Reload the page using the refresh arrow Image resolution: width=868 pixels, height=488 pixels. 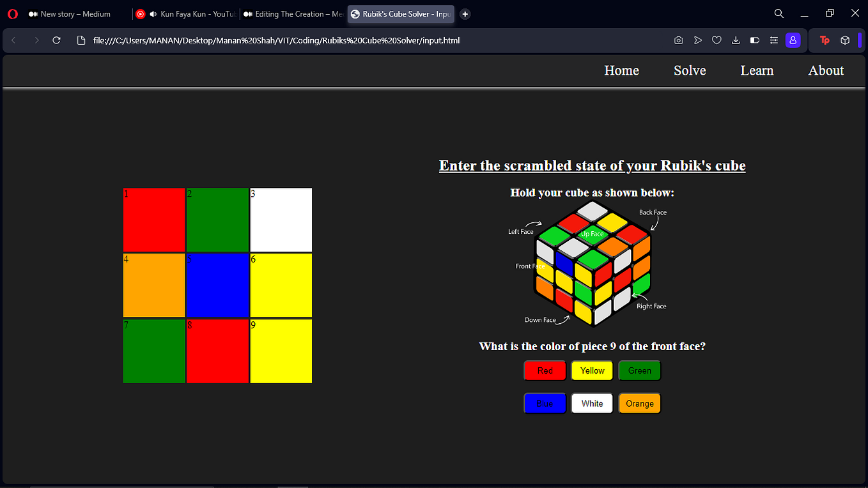tap(56, 40)
